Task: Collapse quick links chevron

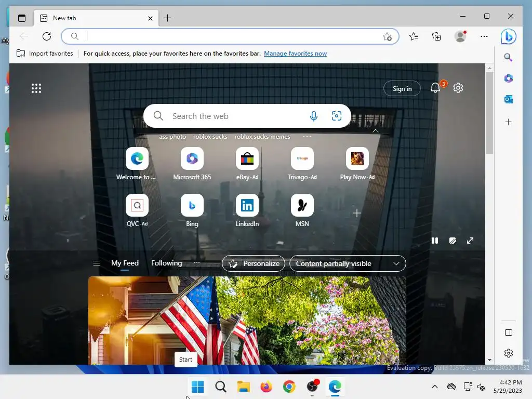Action: [x=376, y=130]
